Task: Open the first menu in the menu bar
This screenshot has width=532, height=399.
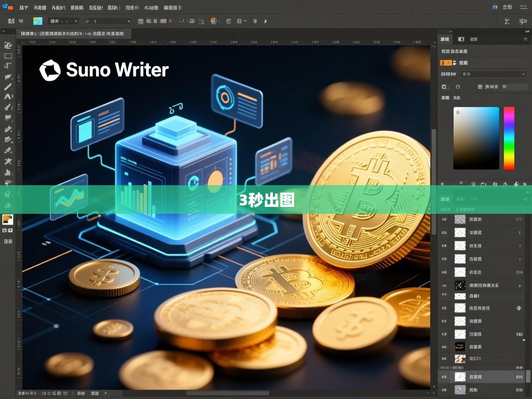Action: tap(24, 7)
